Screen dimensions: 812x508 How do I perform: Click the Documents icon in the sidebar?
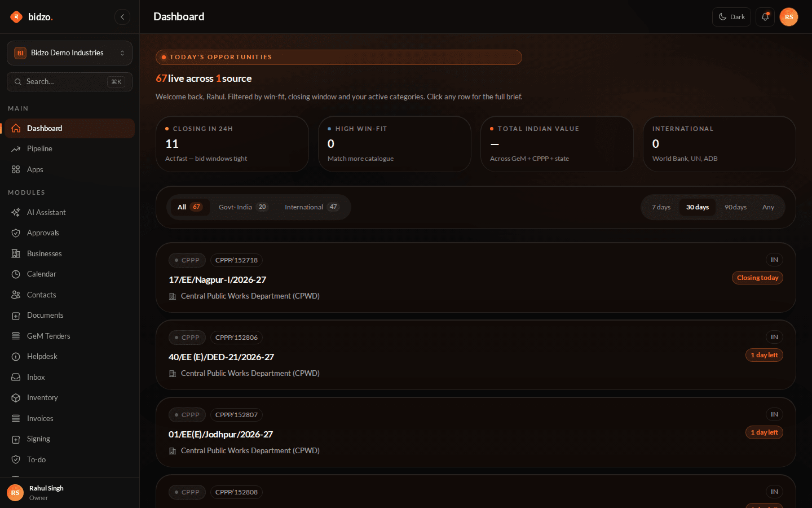click(x=16, y=316)
